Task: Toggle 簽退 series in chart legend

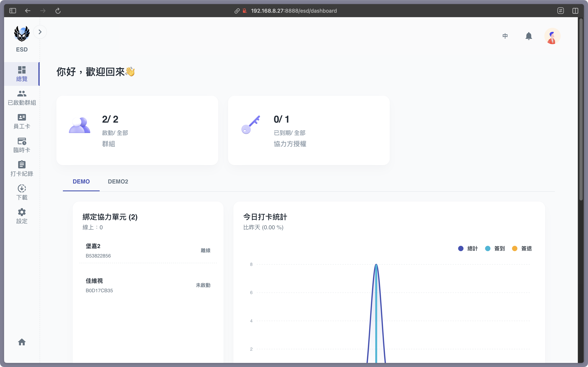Action: pos(522,248)
